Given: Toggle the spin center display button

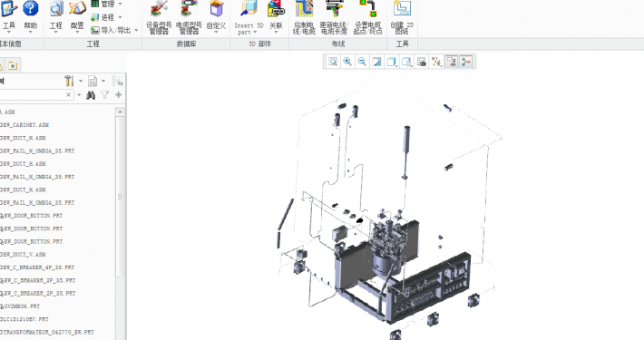Looking at the screenshot, I should [x=465, y=62].
